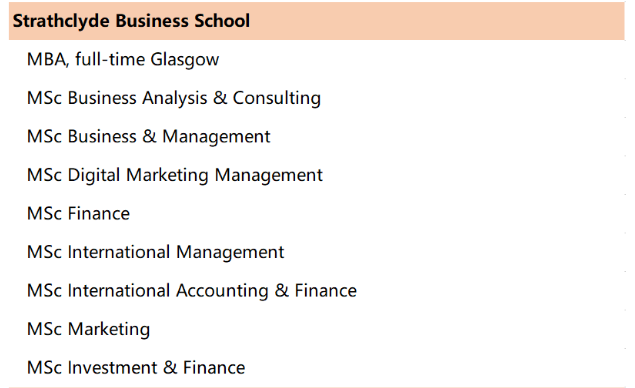Choose MSc Investment & Finance
The image size is (635, 388).
click(317, 367)
